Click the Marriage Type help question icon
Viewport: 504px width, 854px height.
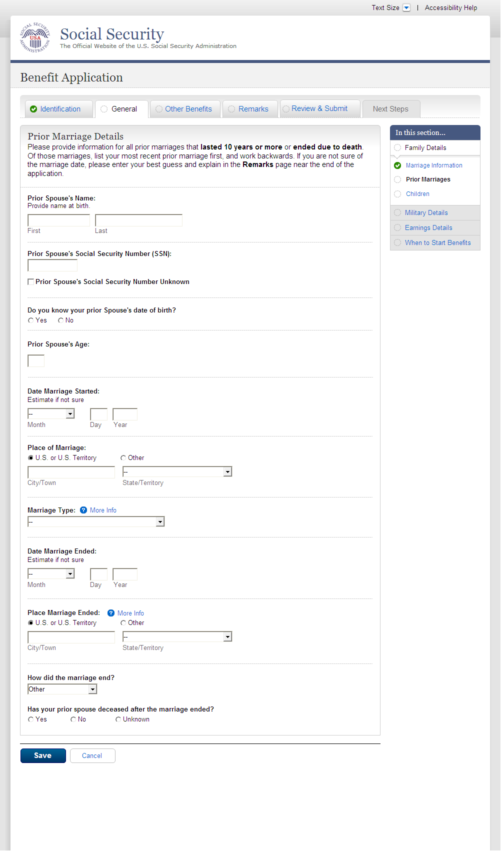[x=83, y=510]
